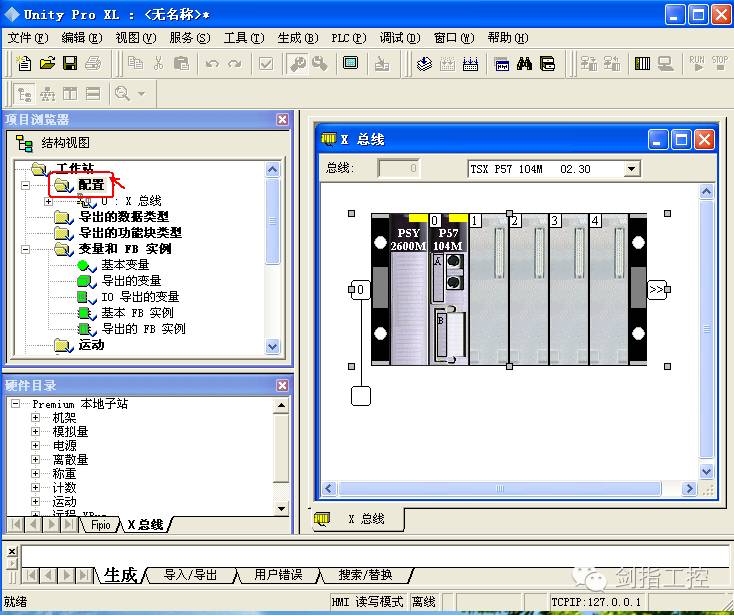Expand the 电源 catalog node
The height and width of the screenshot is (615, 734).
[x=35, y=446]
